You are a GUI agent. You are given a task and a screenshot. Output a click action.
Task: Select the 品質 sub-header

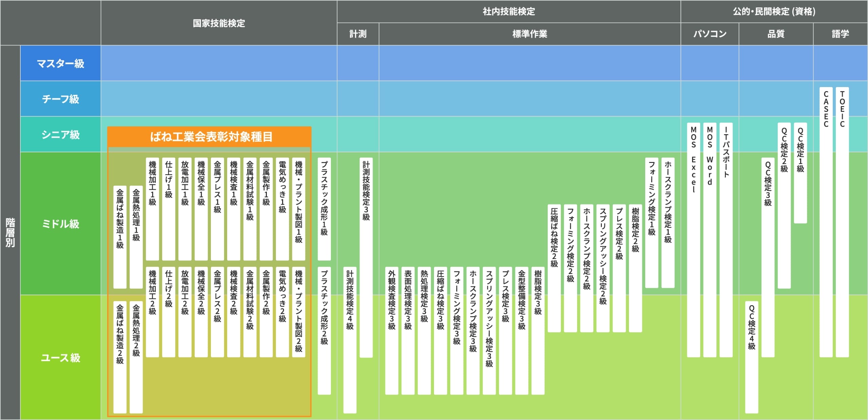point(776,34)
